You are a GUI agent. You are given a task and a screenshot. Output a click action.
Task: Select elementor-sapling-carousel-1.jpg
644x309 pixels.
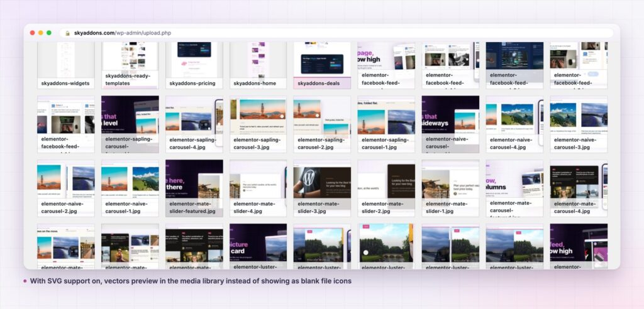(x=387, y=124)
